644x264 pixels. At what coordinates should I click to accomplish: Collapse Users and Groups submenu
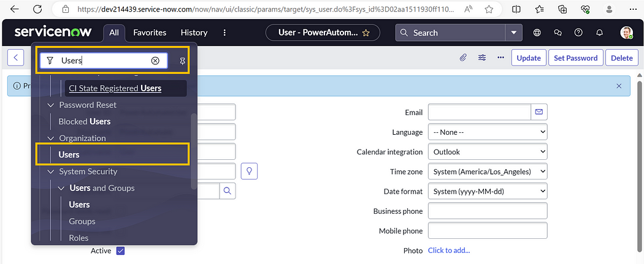pyautogui.click(x=61, y=189)
